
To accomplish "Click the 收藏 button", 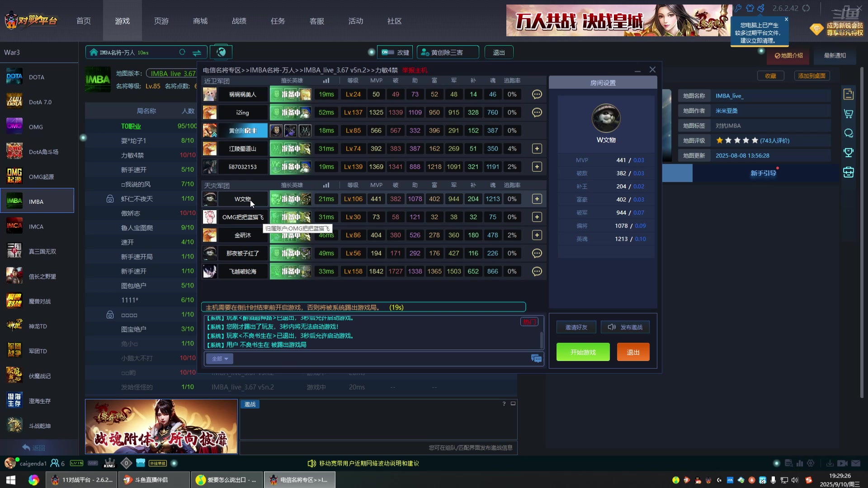I will pos(770,76).
